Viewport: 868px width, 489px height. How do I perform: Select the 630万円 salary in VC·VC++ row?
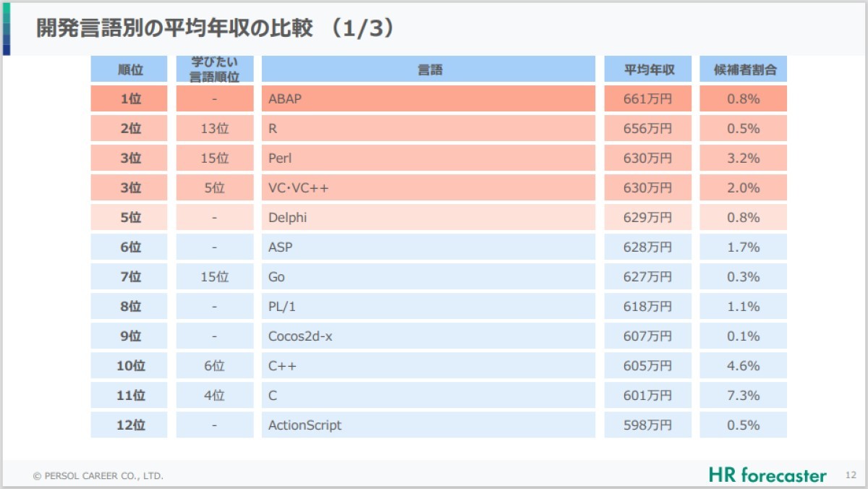648,187
